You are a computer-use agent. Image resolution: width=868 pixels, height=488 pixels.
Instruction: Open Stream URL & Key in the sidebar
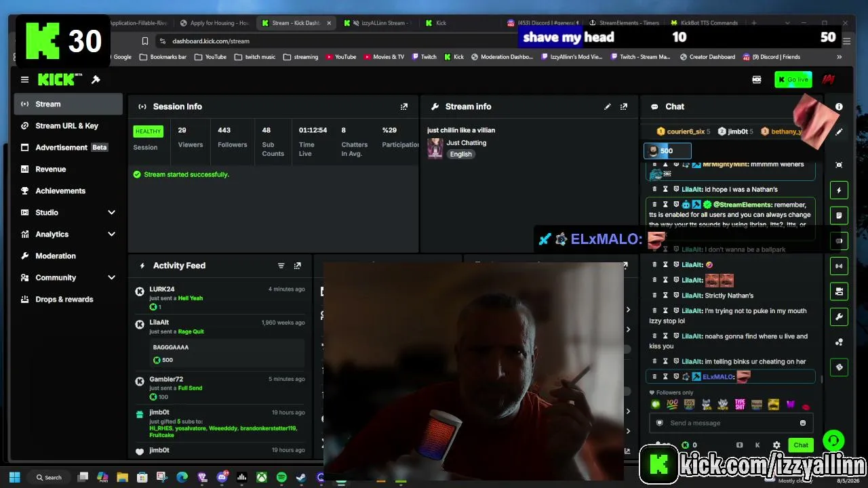point(68,125)
